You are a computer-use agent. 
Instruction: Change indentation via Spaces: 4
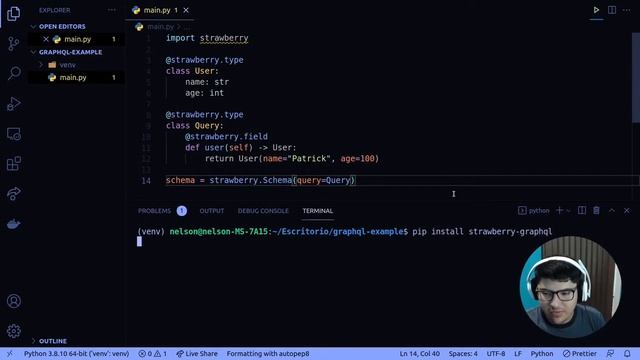(463, 353)
